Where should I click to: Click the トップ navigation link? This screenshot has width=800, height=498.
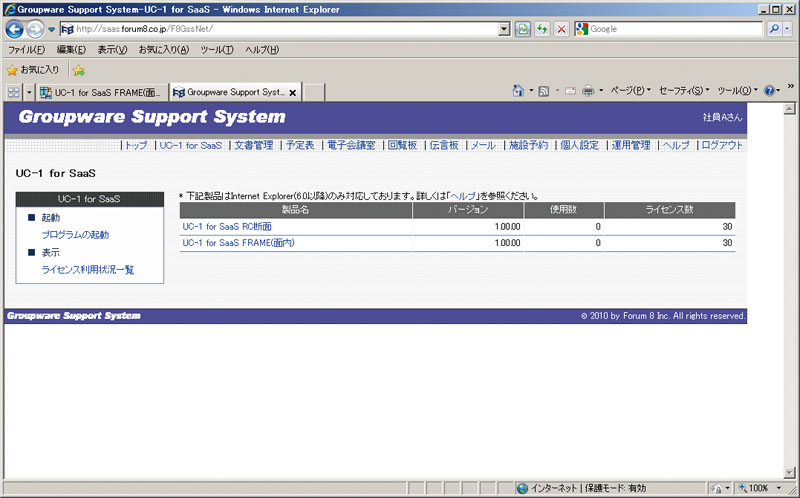[x=136, y=145]
